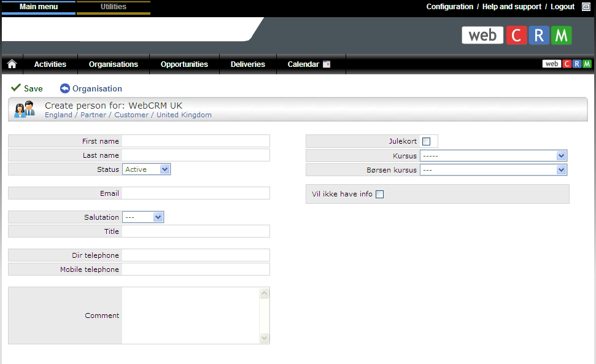Open the Status dropdown showing Active
This screenshot has height=364, width=596.
pos(146,169)
